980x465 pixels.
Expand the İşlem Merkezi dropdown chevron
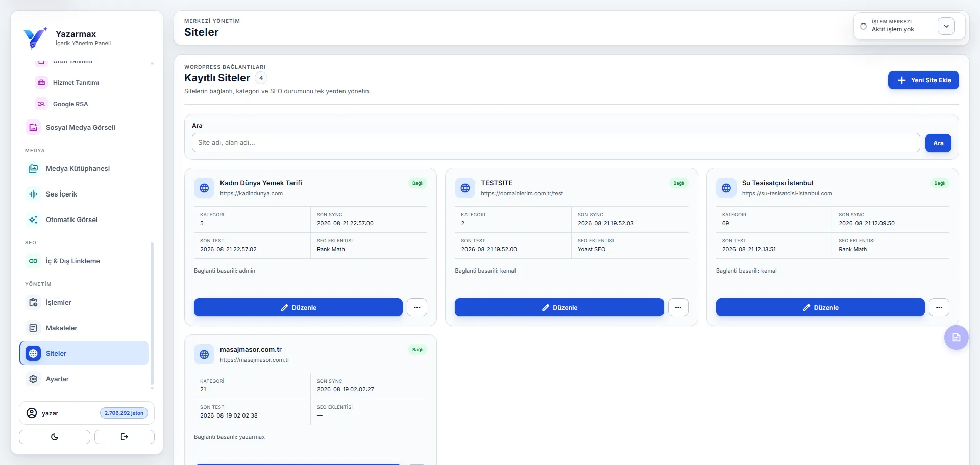click(946, 26)
